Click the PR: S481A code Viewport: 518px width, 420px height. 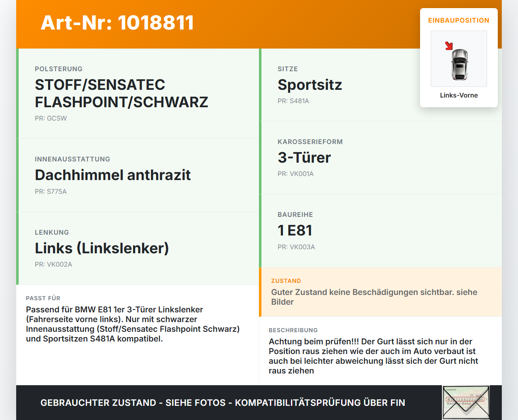(293, 101)
